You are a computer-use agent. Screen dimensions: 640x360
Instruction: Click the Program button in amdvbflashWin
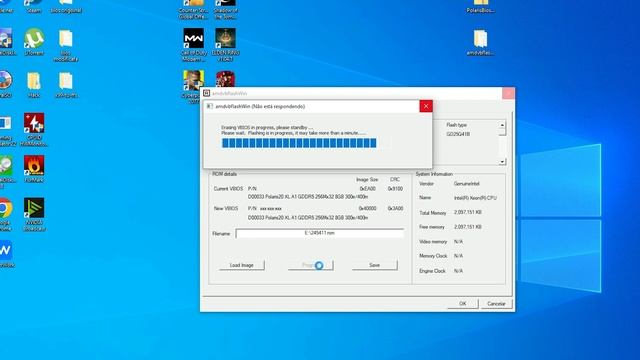click(311, 265)
